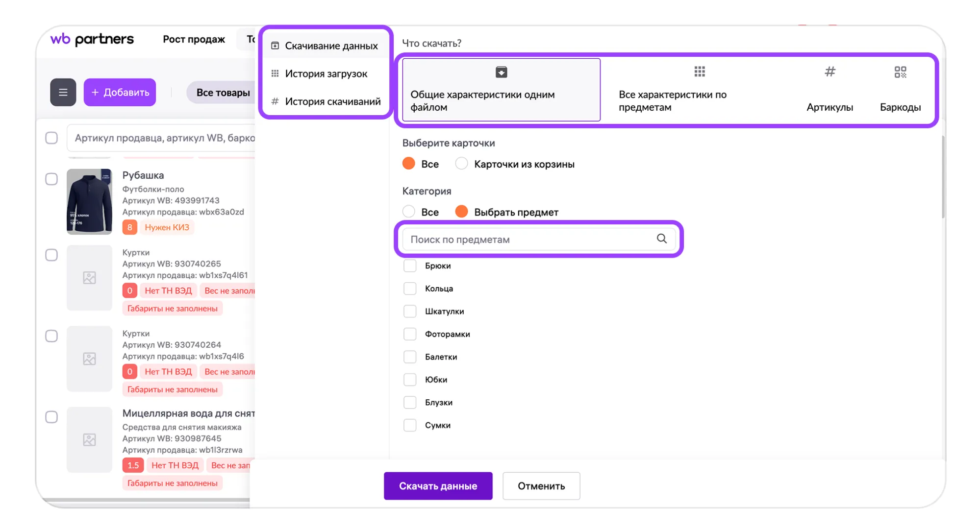The image size is (980, 532).
Task: Click the hash icon above Артикулы
Action: pos(829,72)
